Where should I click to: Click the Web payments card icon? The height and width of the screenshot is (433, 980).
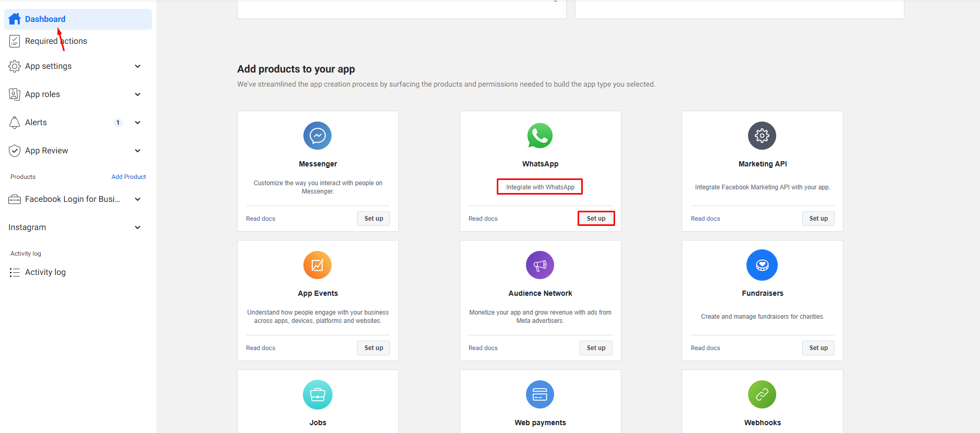point(540,394)
